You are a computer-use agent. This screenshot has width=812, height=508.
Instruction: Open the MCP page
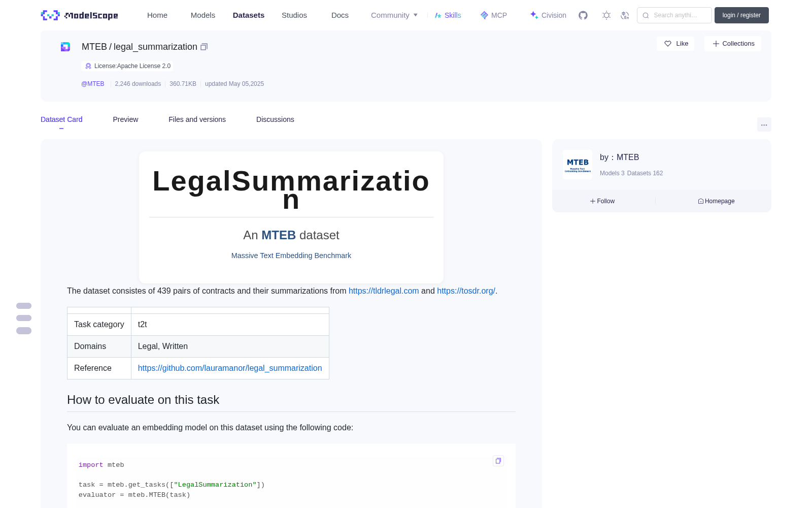pyautogui.click(x=493, y=15)
